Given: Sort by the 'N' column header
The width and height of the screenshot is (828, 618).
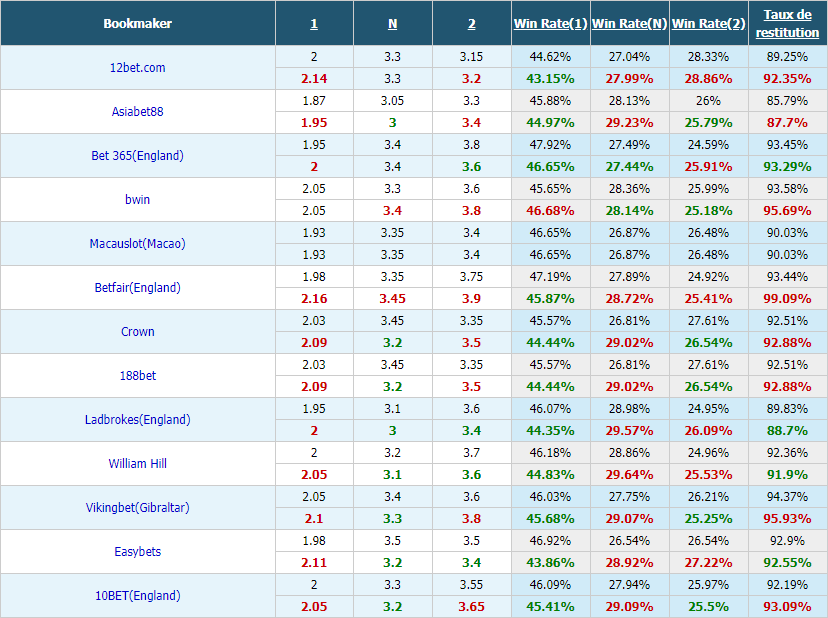Looking at the screenshot, I should click(x=392, y=24).
